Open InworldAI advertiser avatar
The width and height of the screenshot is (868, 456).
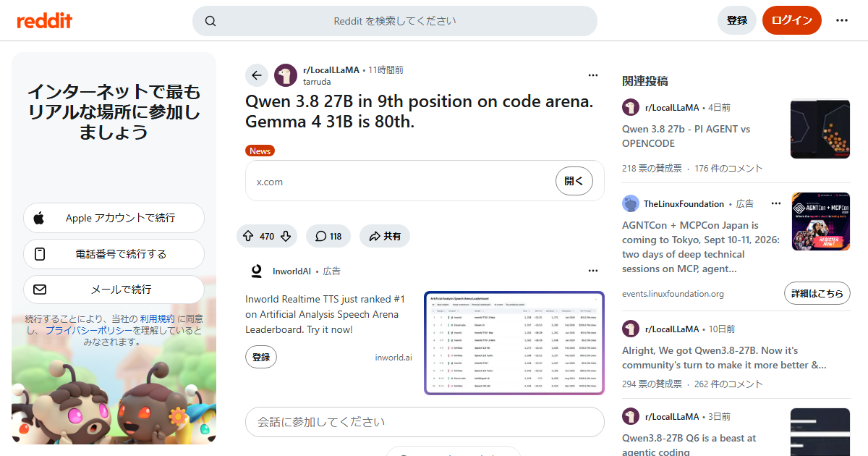(x=256, y=271)
